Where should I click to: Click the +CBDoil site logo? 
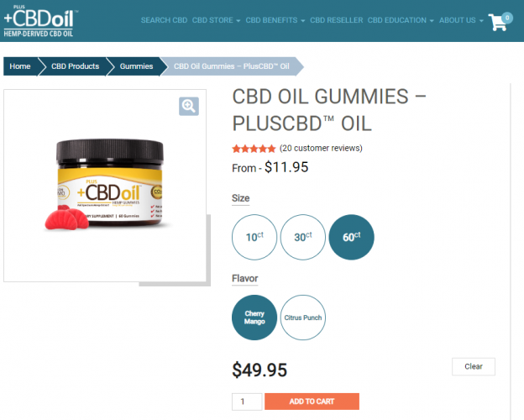coord(39,21)
